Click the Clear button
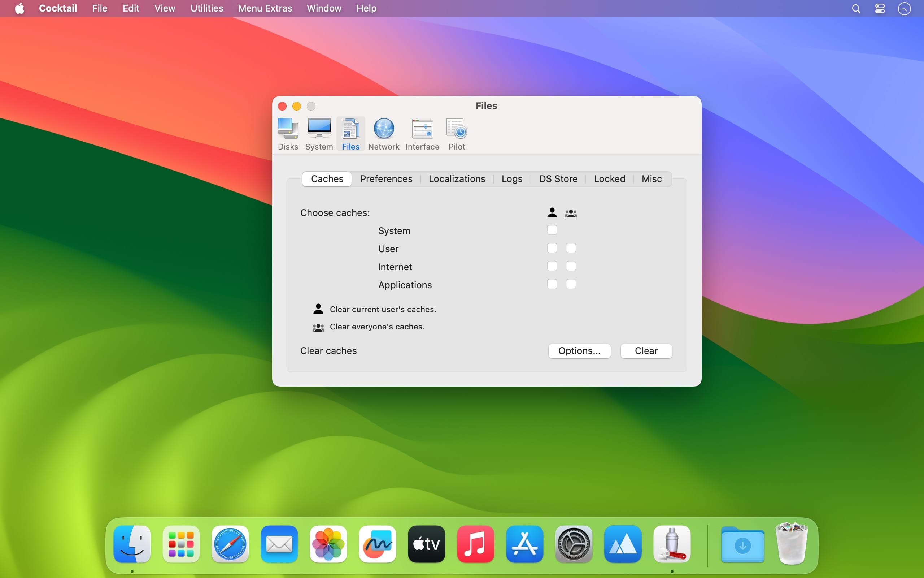This screenshot has width=924, height=578. coord(646,351)
